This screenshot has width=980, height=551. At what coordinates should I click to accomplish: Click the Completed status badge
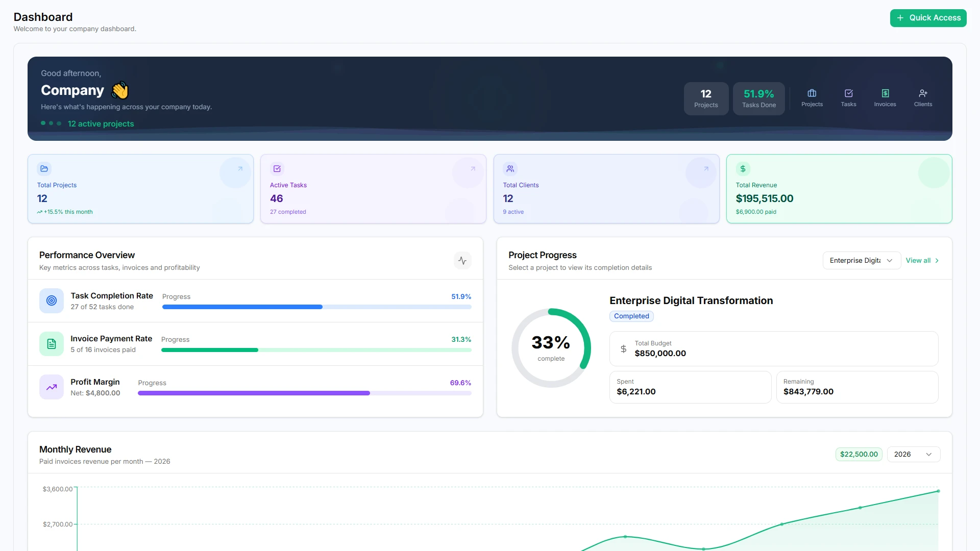click(631, 316)
